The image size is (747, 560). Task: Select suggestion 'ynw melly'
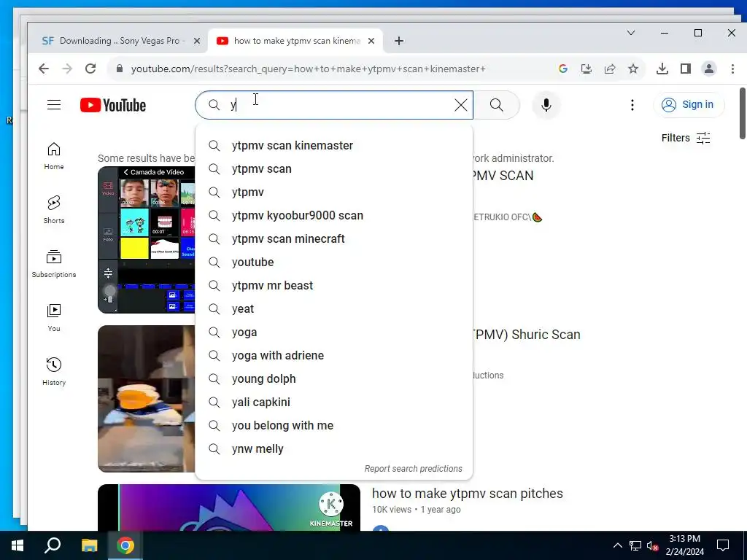click(x=334, y=448)
